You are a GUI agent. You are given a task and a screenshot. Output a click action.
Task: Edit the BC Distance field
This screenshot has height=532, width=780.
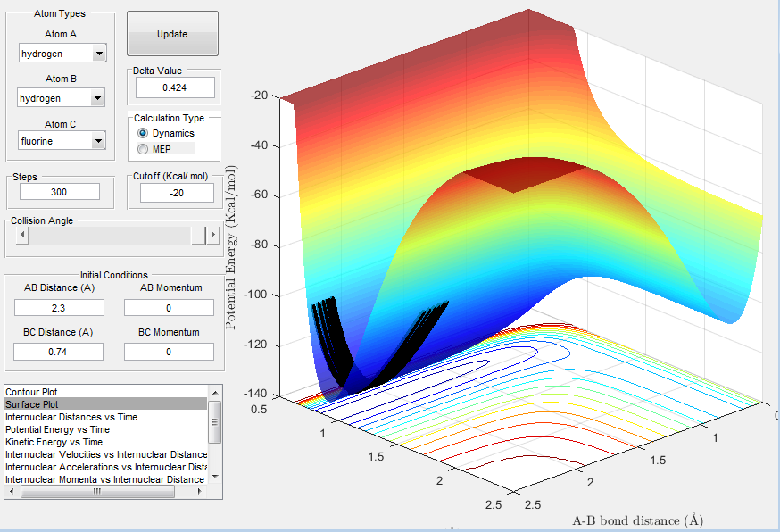click(60, 352)
